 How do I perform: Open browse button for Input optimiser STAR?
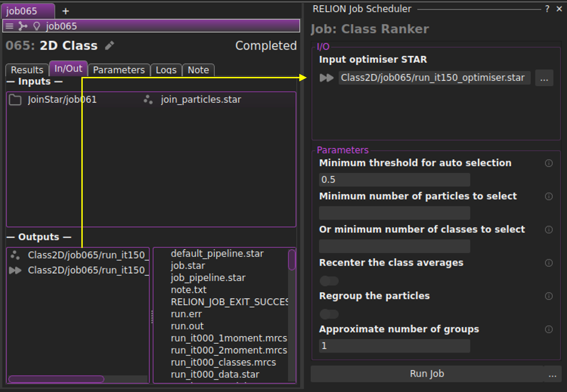(544, 78)
